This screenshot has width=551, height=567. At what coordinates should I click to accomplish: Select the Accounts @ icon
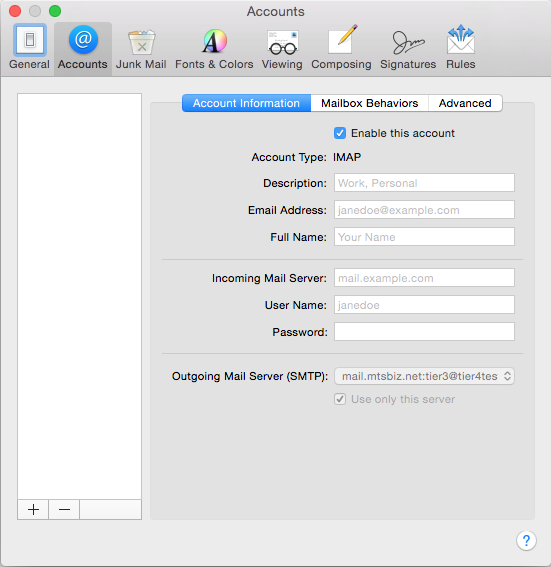[83, 40]
